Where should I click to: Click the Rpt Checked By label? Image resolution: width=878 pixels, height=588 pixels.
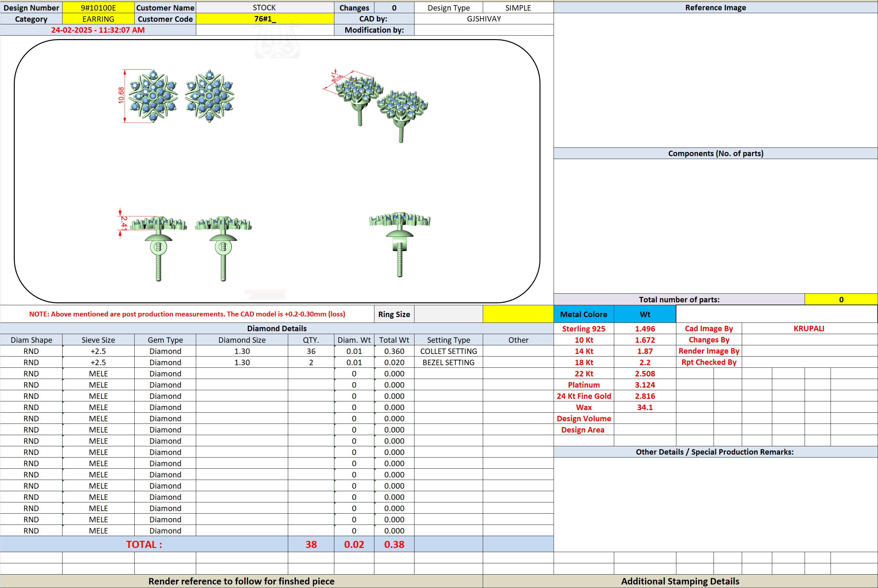709,362
